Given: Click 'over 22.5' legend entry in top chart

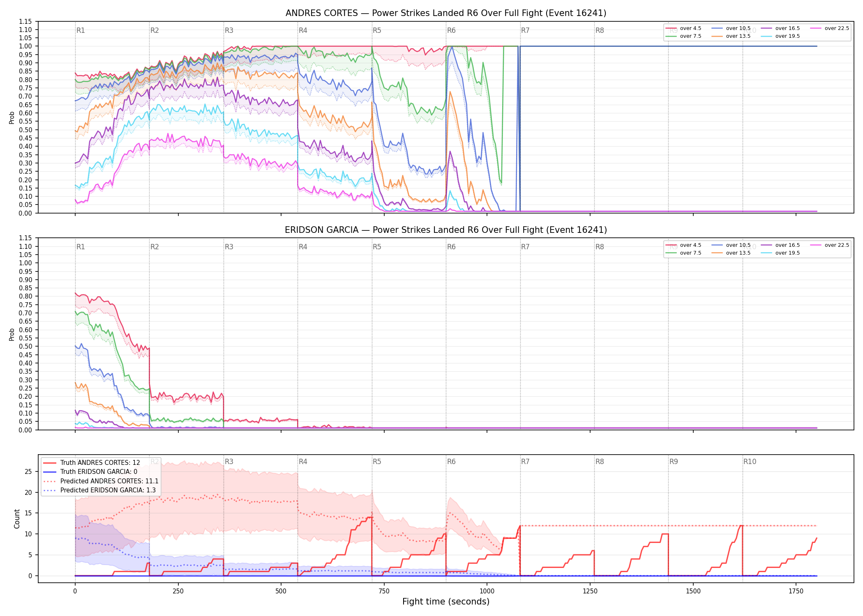Looking at the screenshot, I should [x=830, y=28].
